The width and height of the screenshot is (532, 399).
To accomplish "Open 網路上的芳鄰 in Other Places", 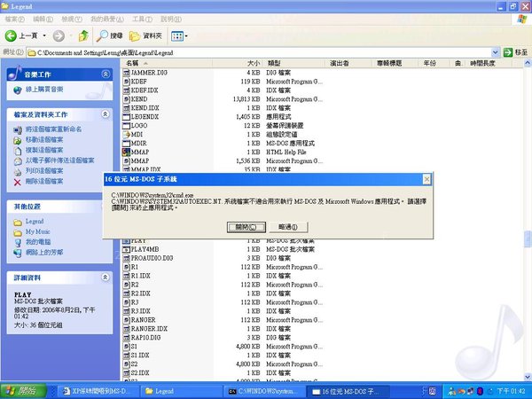I will [44, 253].
